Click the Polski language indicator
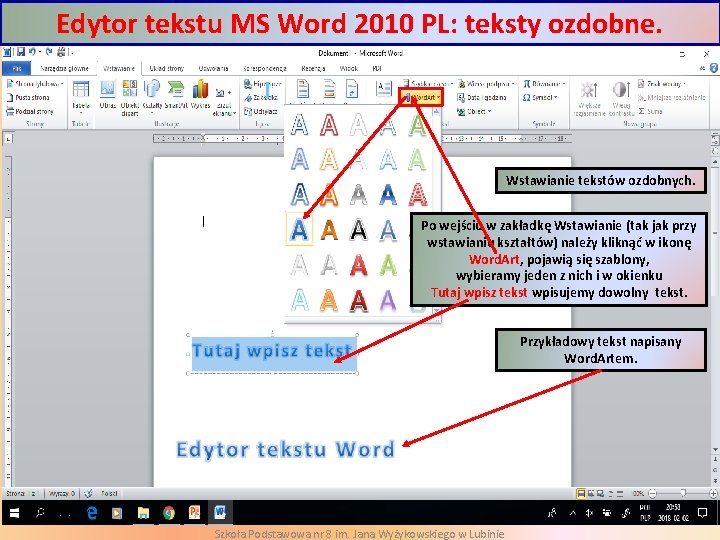 109,494
